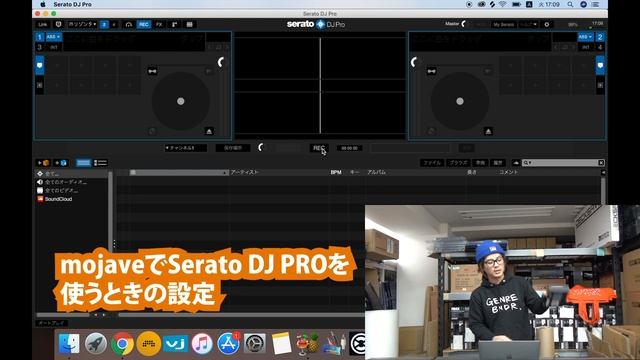
Task: Click the left deck virtual platter
Action: click(x=181, y=101)
